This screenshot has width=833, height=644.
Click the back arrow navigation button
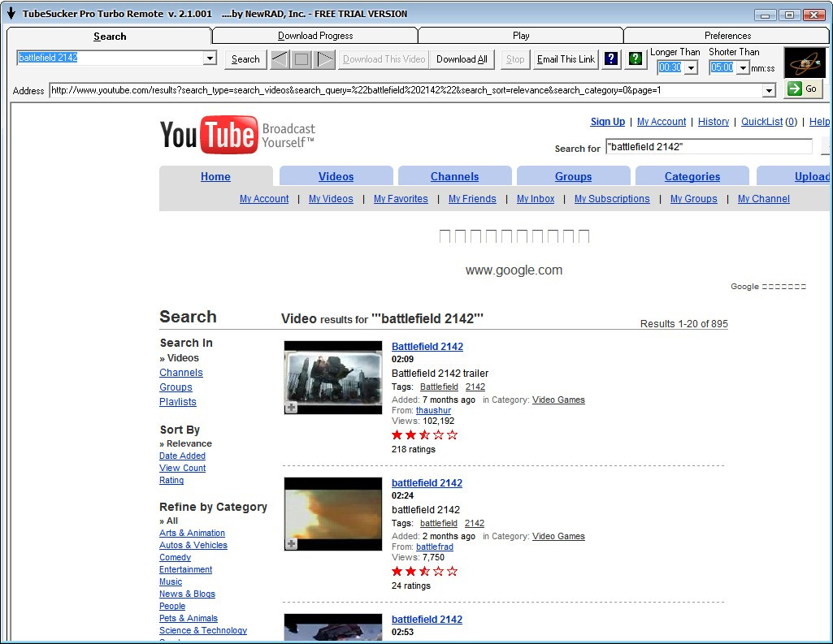tap(280, 59)
